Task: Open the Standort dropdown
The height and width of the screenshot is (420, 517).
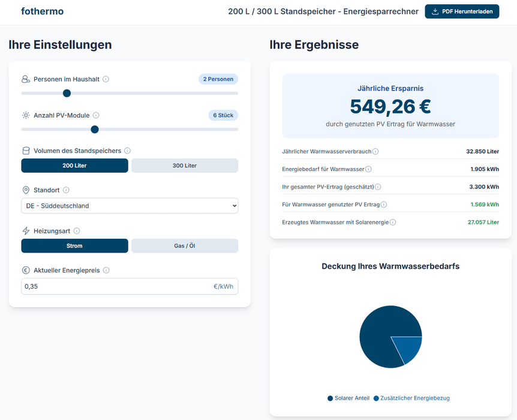Action: tap(130, 206)
